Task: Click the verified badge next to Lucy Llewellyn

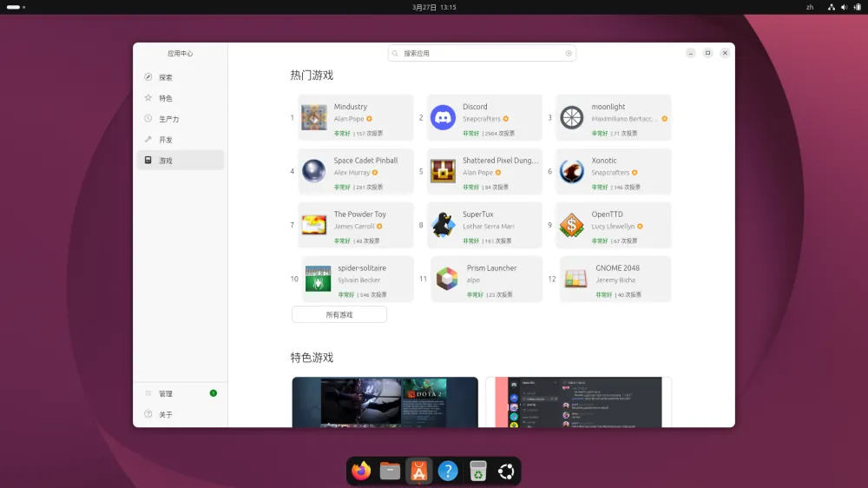Action: [640, 226]
